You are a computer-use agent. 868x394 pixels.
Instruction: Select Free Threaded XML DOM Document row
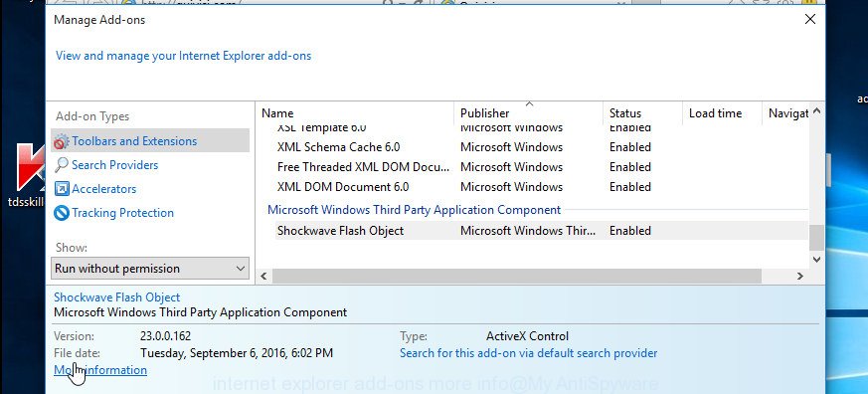point(542,167)
